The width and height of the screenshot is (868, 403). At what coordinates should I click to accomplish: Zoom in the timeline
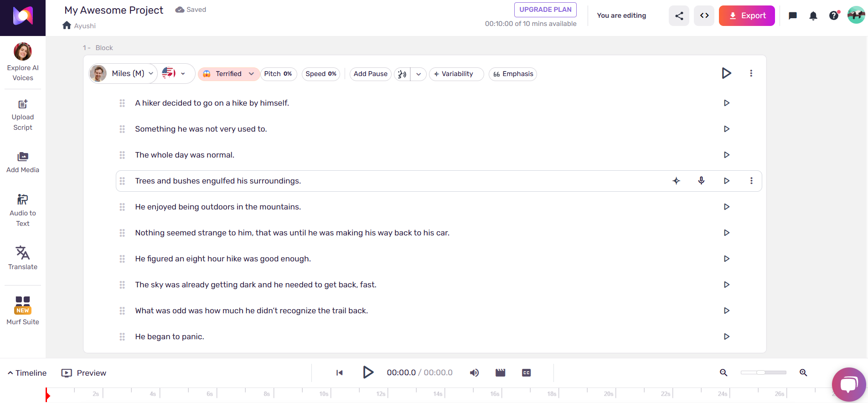tap(803, 372)
